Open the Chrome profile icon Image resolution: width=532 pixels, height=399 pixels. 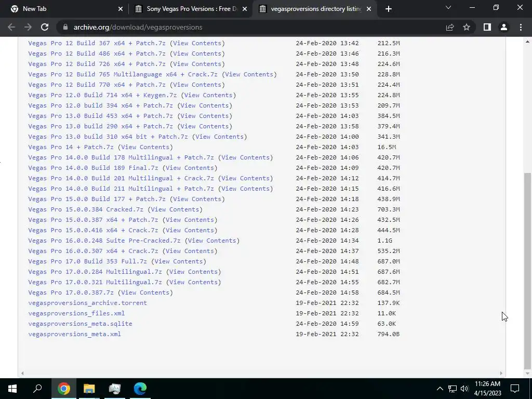click(504, 27)
